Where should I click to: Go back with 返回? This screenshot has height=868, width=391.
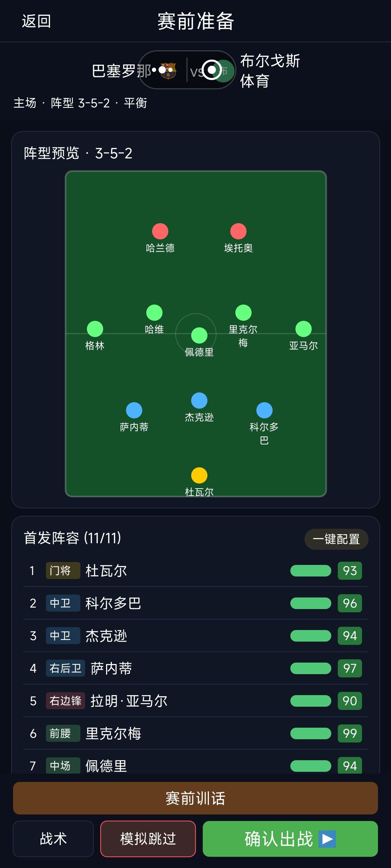tap(36, 21)
